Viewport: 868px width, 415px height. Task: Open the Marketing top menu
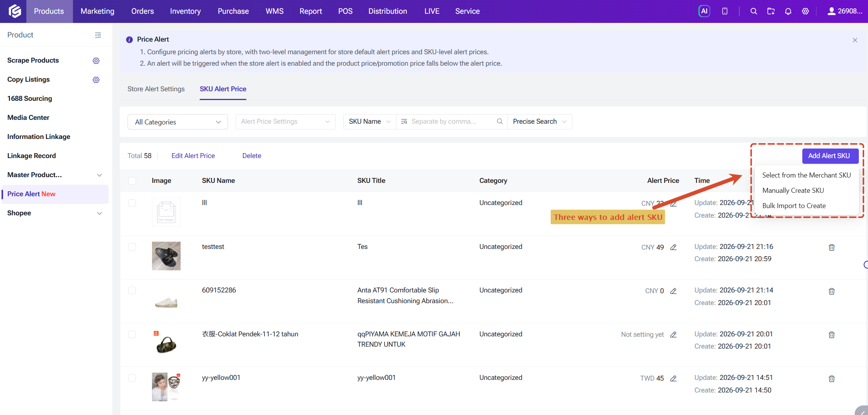click(97, 11)
